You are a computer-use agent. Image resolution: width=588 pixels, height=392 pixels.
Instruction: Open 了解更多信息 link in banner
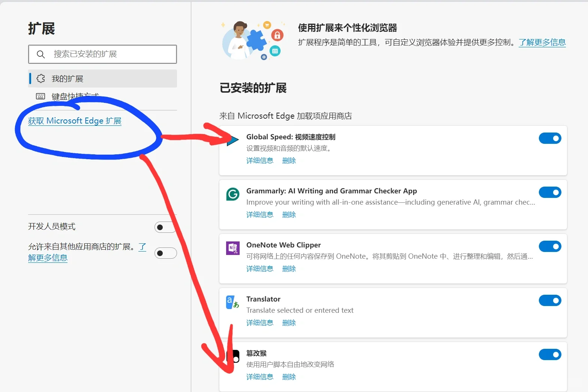point(542,42)
